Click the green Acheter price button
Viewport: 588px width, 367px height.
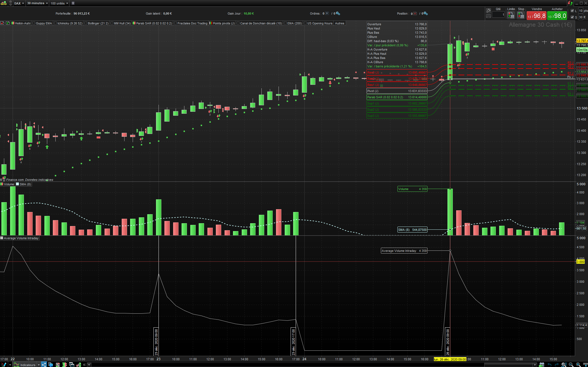tap(557, 16)
